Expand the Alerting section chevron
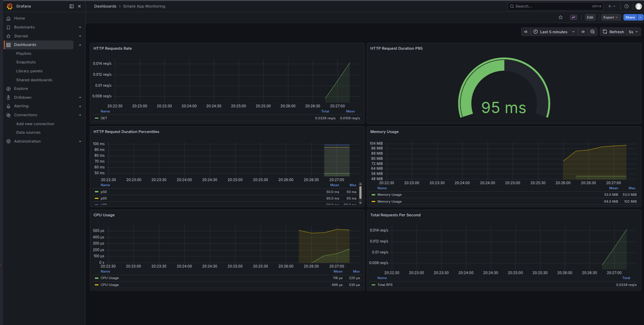The image size is (644, 325). (x=80, y=106)
